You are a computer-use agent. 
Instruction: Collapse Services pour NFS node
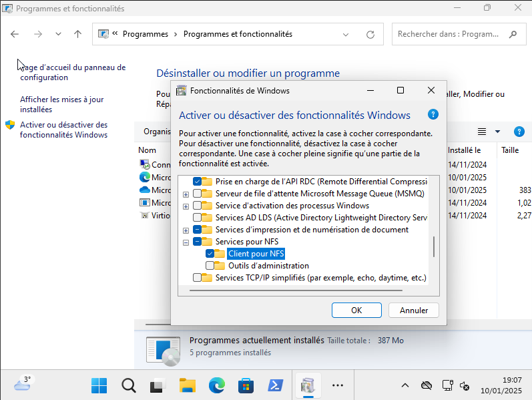point(186,242)
